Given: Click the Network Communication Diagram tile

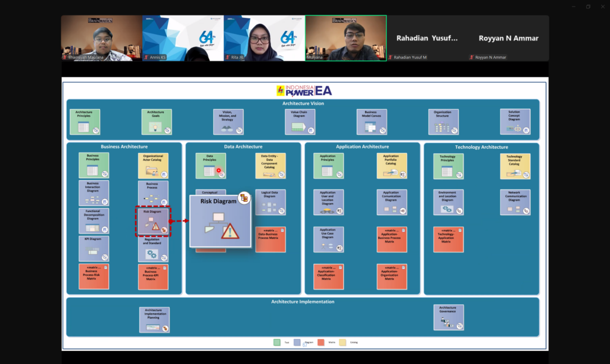Looking at the screenshot, I should pyautogui.click(x=515, y=203).
